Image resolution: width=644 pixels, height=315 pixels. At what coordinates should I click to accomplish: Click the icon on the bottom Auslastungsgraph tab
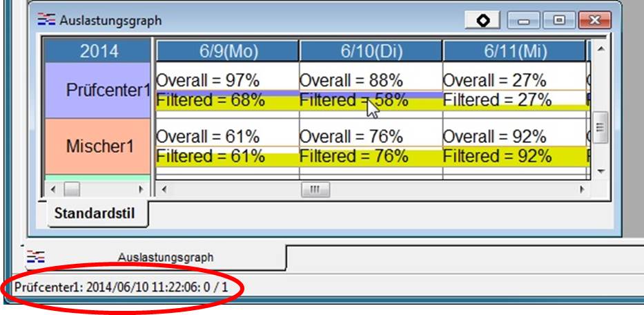35,257
